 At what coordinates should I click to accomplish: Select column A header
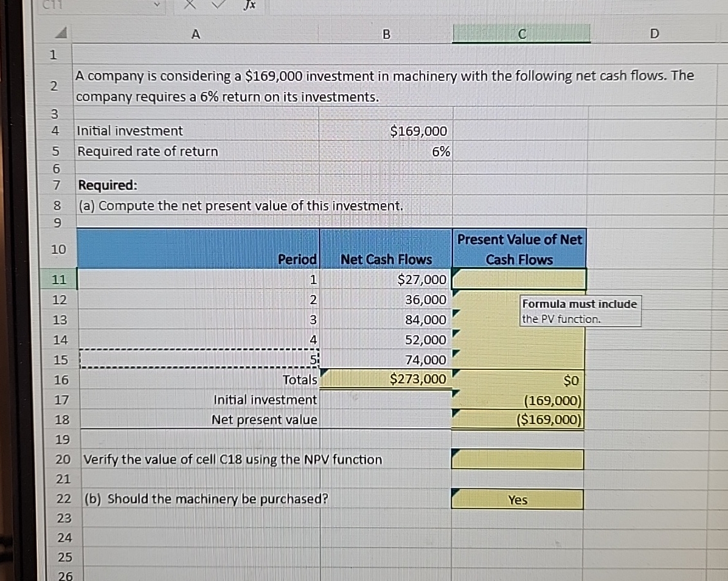click(195, 34)
